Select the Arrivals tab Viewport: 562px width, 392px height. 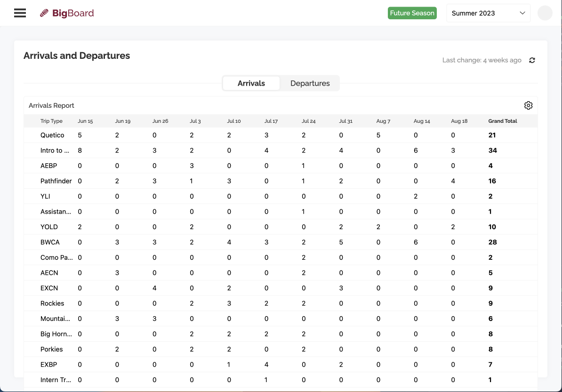[x=251, y=83]
